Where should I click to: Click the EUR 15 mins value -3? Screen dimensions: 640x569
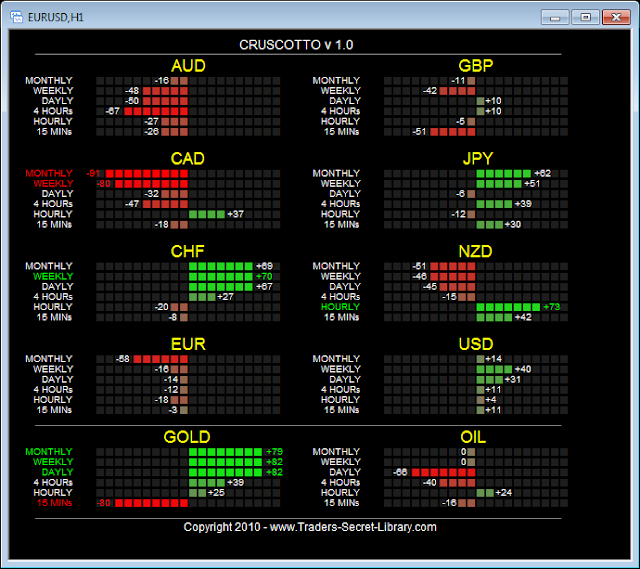(173, 410)
